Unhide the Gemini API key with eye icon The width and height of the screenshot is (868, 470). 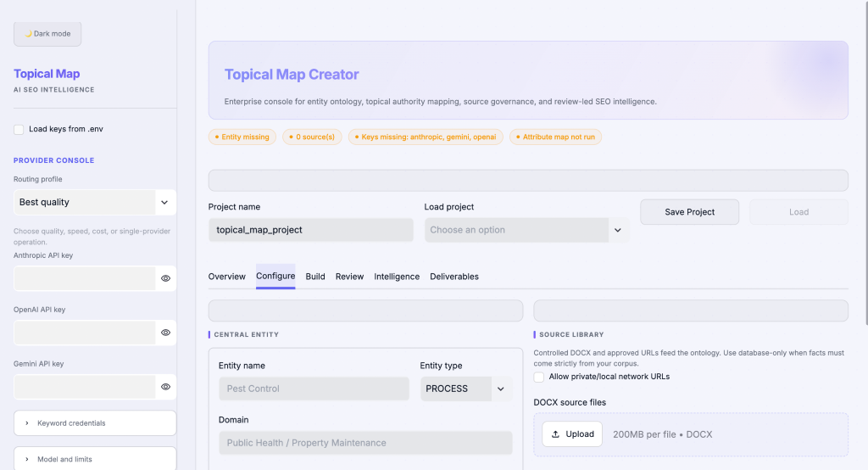165,387
